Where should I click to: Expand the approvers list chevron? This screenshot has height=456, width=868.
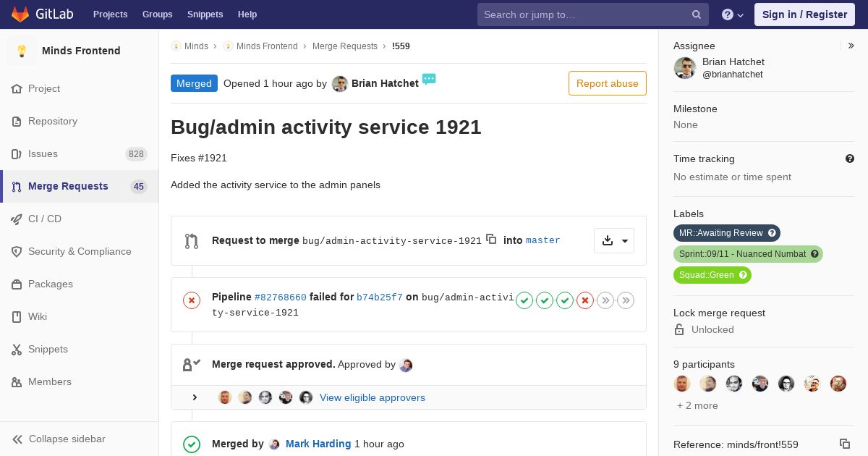[195, 397]
